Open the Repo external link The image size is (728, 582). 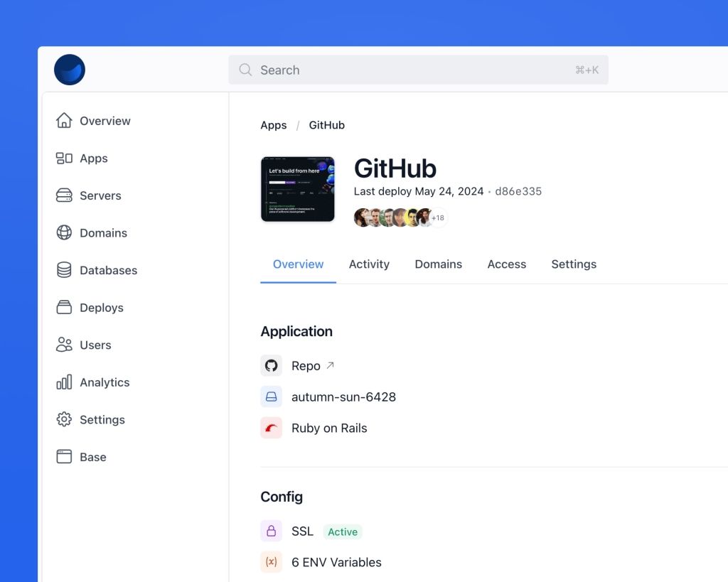[x=330, y=366]
